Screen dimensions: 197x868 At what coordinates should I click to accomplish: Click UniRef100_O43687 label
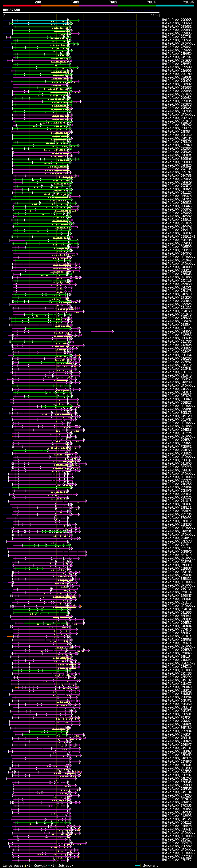tap(177, 88)
